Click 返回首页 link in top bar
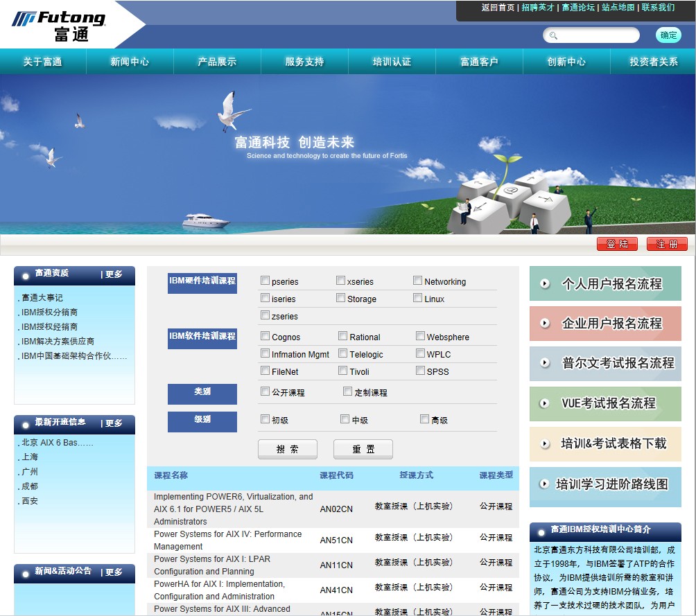The width and height of the screenshot is (696, 616). (x=498, y=8)
